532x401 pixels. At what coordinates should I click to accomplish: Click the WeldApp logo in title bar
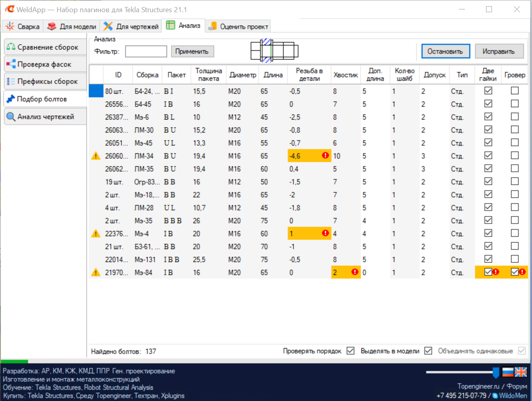click(x=9, y=9)
